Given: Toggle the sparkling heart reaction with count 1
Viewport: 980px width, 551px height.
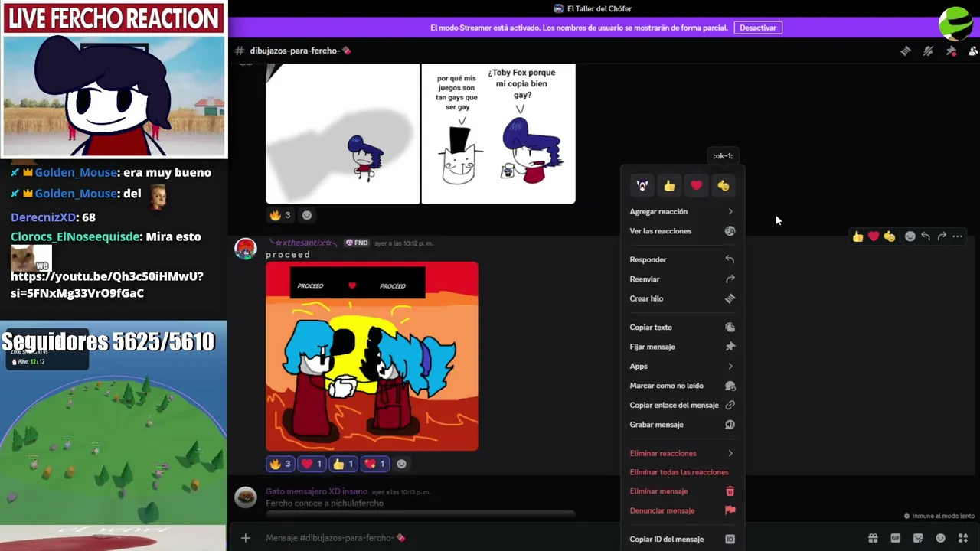Looking at the screenshot, I should point(374,464).
